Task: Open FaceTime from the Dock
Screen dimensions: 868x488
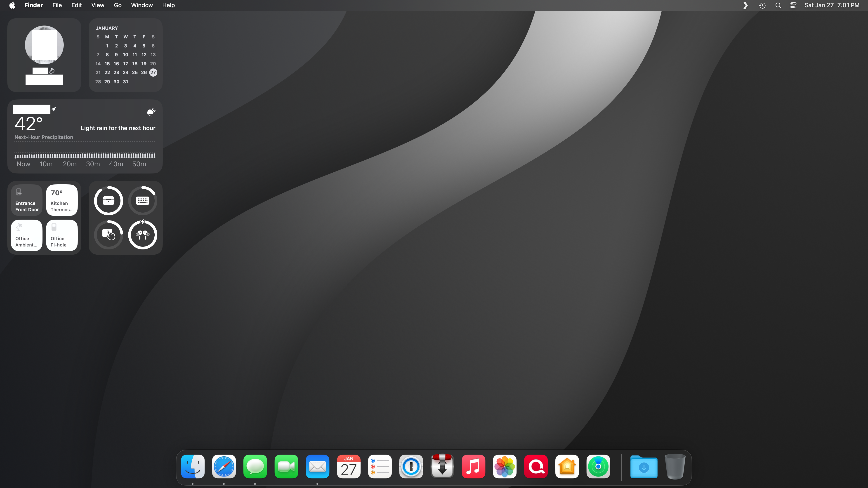Action: coord(286,467)
